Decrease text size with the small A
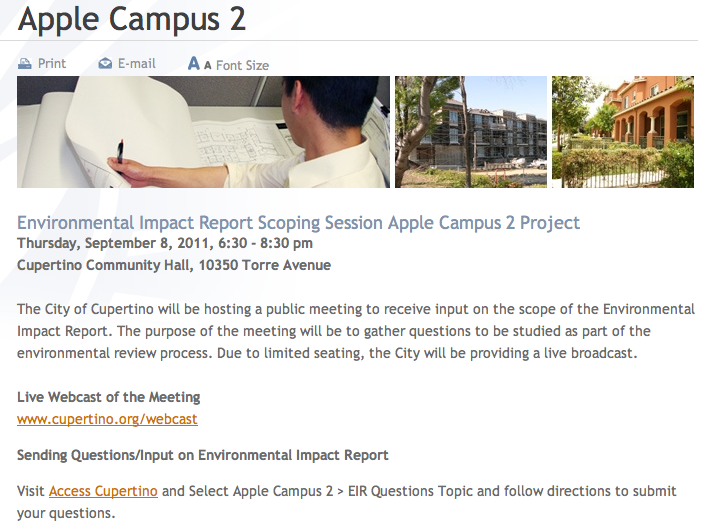This screenshot has height=524, width=704. pyautogui.click(x=207, y=66)
